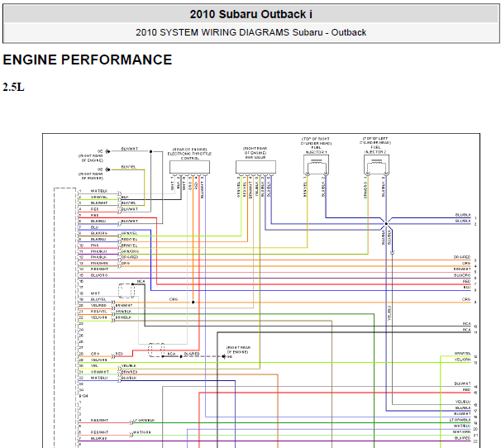Select the '2010 Subaru Outback i' title
The width and height of the screenshot is (501, 448).
coord(250,14)
